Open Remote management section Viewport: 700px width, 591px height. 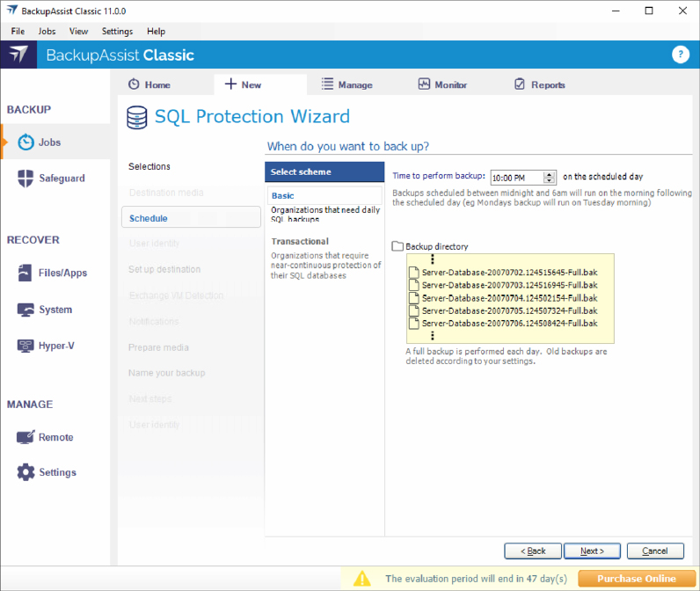pyautogui.click(x=55, y=437)
